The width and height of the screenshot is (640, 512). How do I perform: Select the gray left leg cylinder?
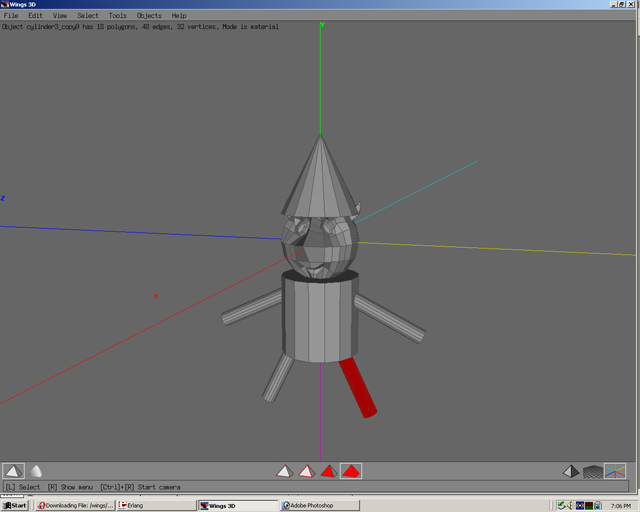point(278,378)
